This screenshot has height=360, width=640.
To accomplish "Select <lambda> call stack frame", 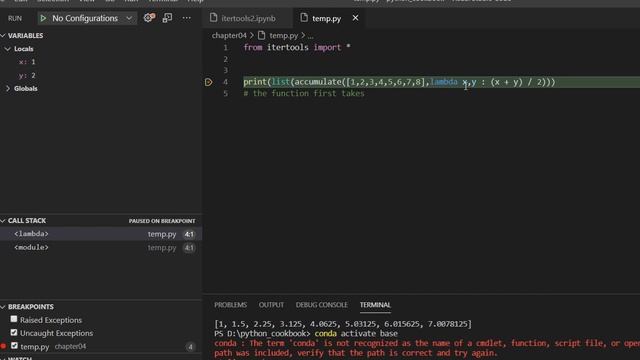I will click(x=101, y=234).
